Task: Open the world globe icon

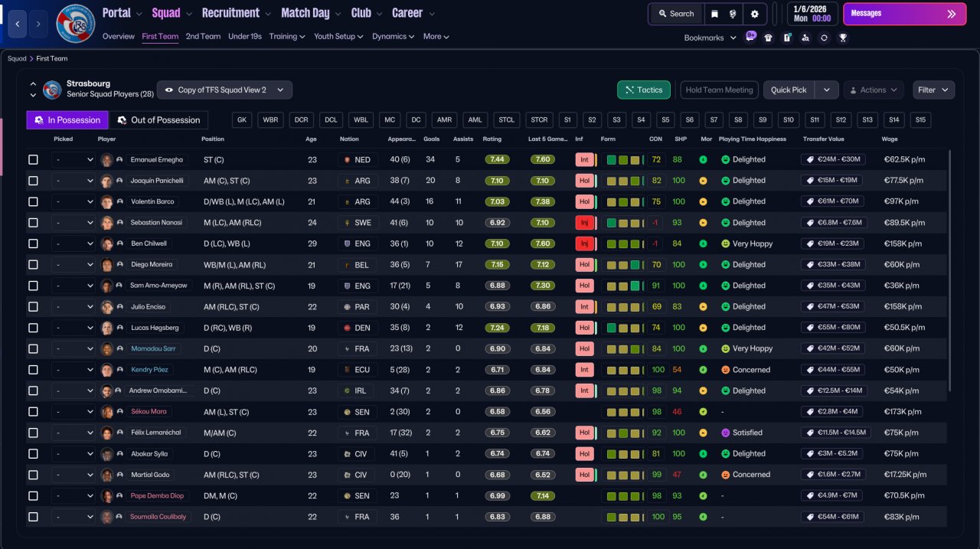Action: pyautogui.click(x=733, y=14)
